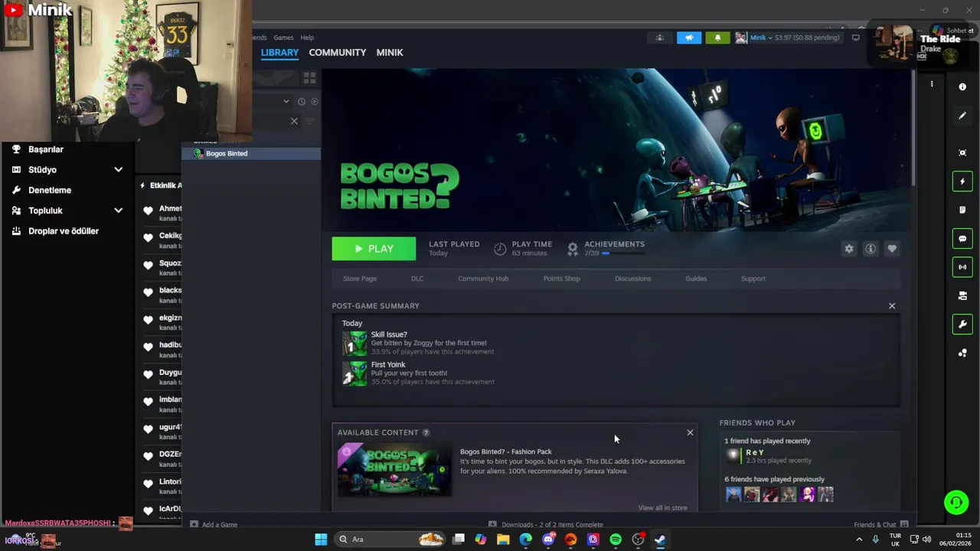
Task: Open First Yoink achievement entry
Action: click(417, 373)
